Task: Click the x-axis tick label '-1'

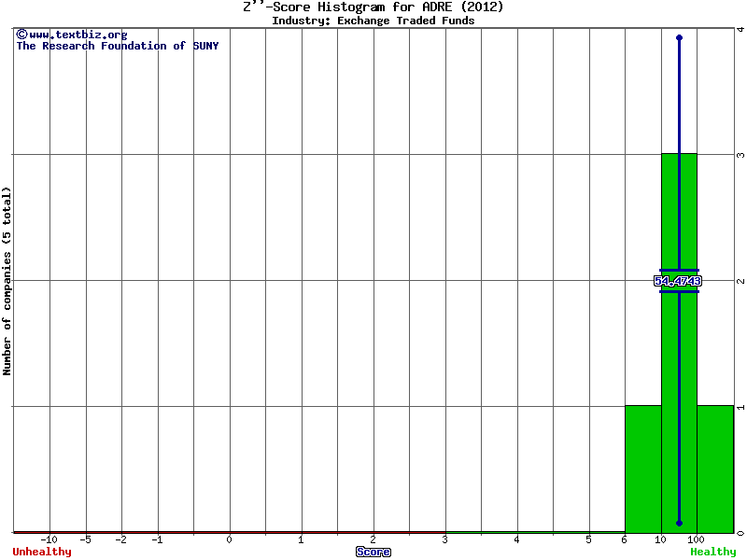Action: 157,539
